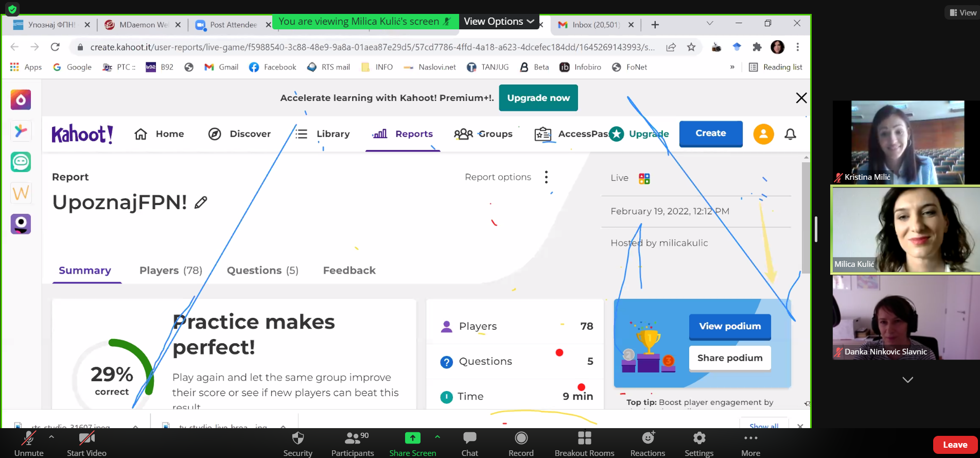980x458 pixels.
Task: Start recording the Zoom meeting
Action: click(x=521, y=444)
